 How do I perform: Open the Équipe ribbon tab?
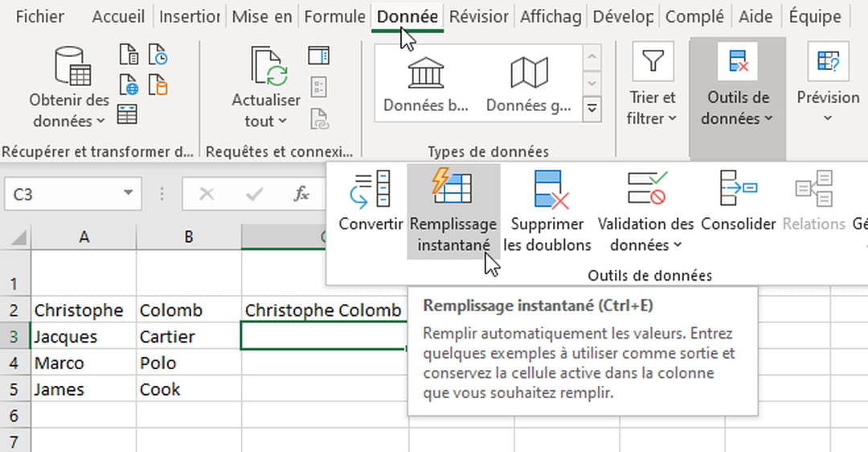click(x=815, y=17)
